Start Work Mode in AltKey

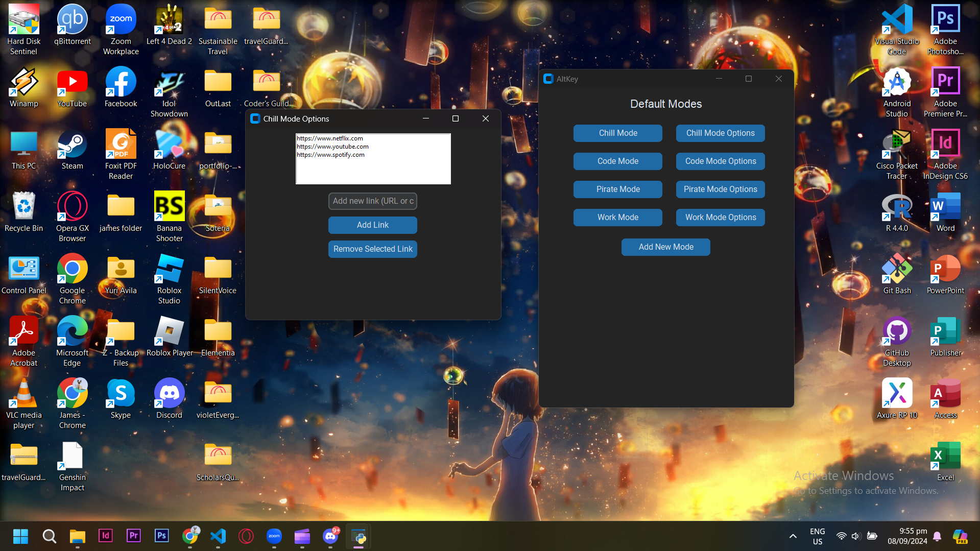coord(618,218)
